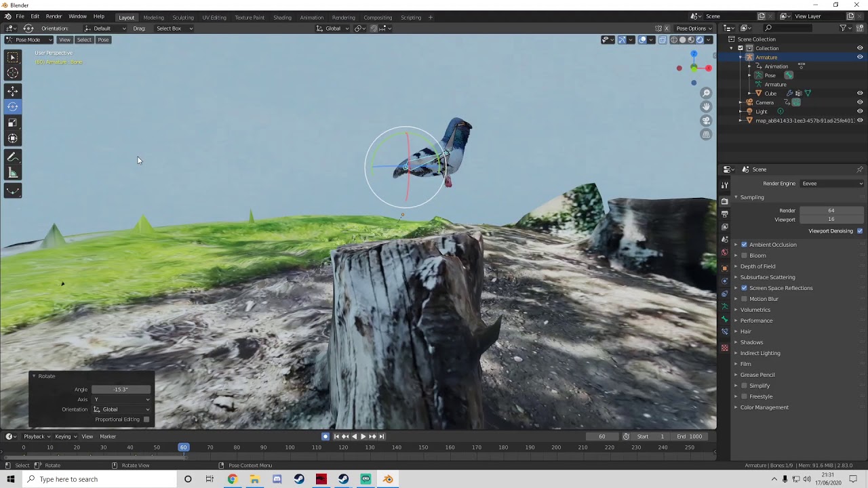The width and height of the screenshot is (868, 488).
Task: Click the viewport zoom magnifier gizmo
Action: click(706, 93)
